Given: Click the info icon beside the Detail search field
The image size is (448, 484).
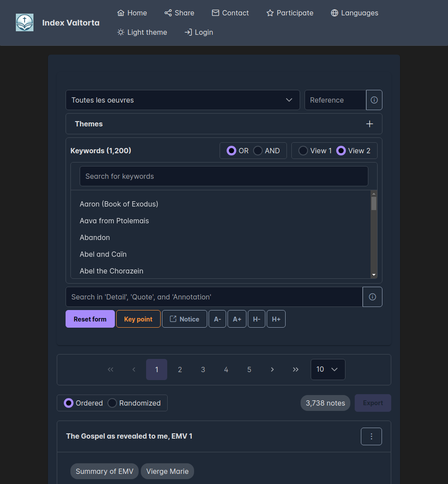Looking at the screenshot, I should coord(372,296).
